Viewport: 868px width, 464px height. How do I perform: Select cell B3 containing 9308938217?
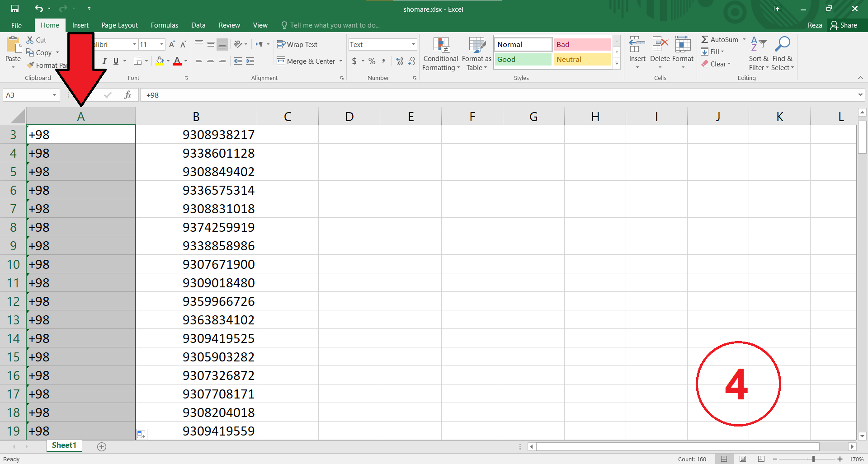click(x=196, y=135)
